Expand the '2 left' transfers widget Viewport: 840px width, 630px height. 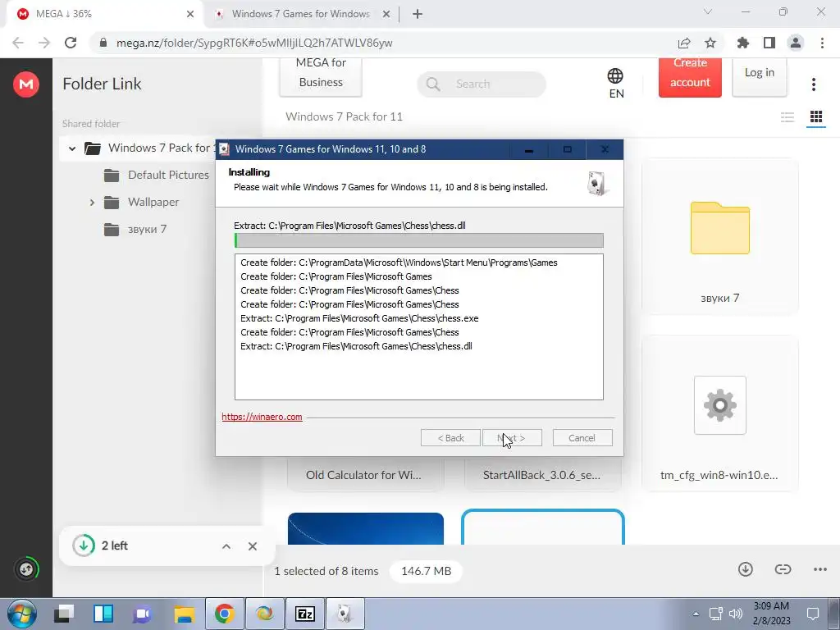pos(226,546)
